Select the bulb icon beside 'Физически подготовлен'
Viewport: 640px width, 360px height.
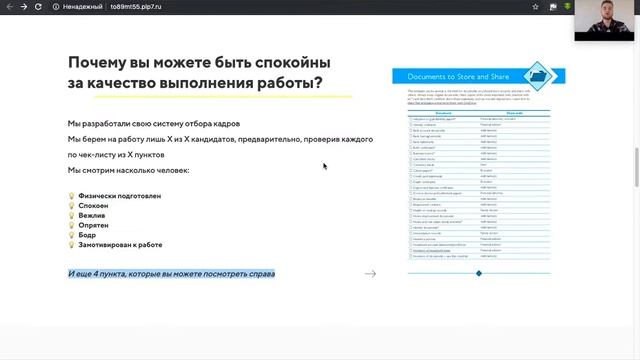pos(71,196)
